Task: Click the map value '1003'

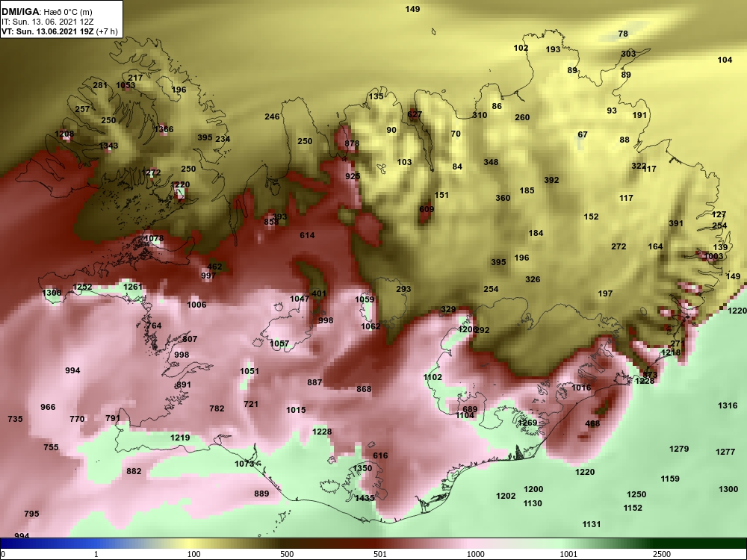Action: coord(713,256)
